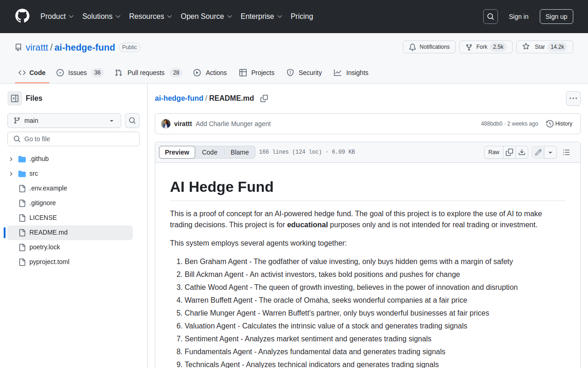
Task: Open the Insights tab
Action: (351, 73)
